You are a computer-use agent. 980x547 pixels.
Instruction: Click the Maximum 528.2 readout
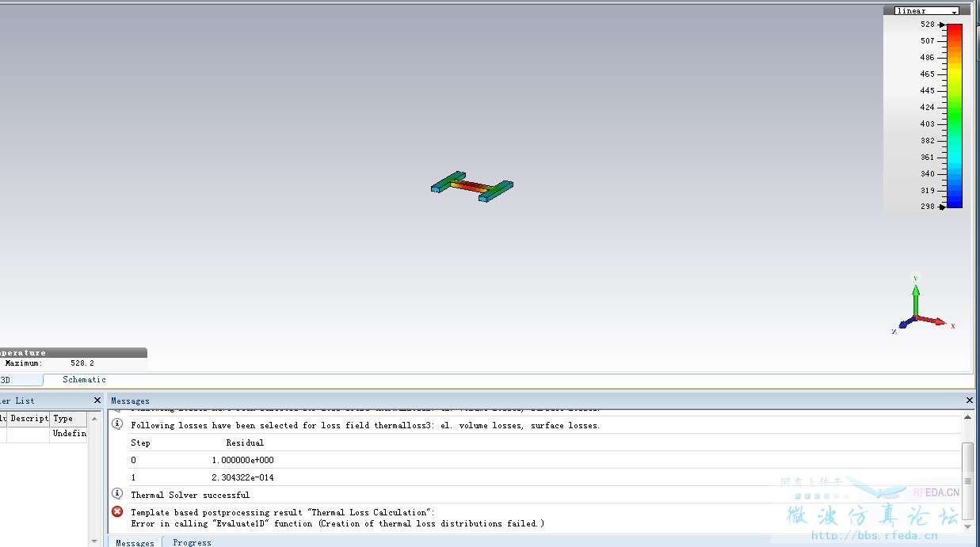pyautogui.click(x=49, y=363)
